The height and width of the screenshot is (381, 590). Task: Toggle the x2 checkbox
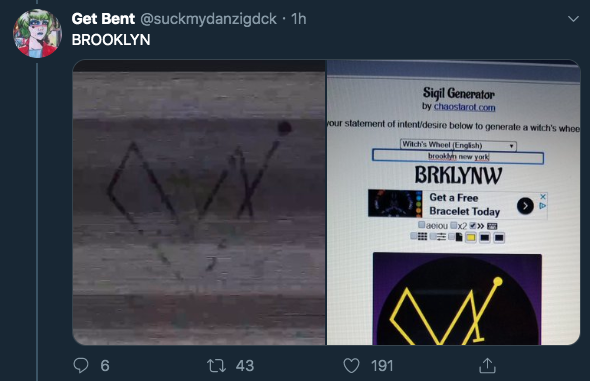454,225
